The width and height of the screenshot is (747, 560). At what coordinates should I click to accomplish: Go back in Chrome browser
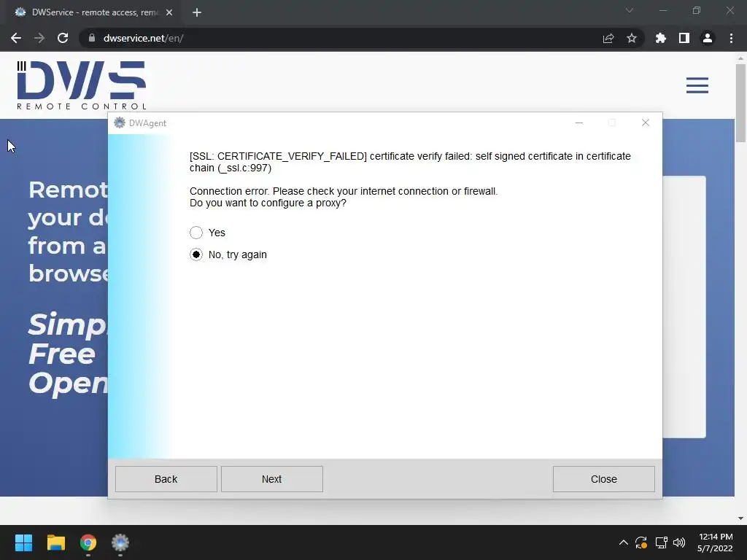[x=16, y=38]
